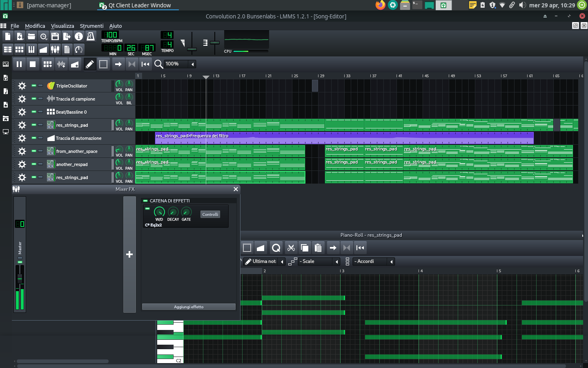Image resolution: width=588 pixels, height=368 pixels.
Task: Open the Automation Editor toolbar icon
Action: point(43,49)
